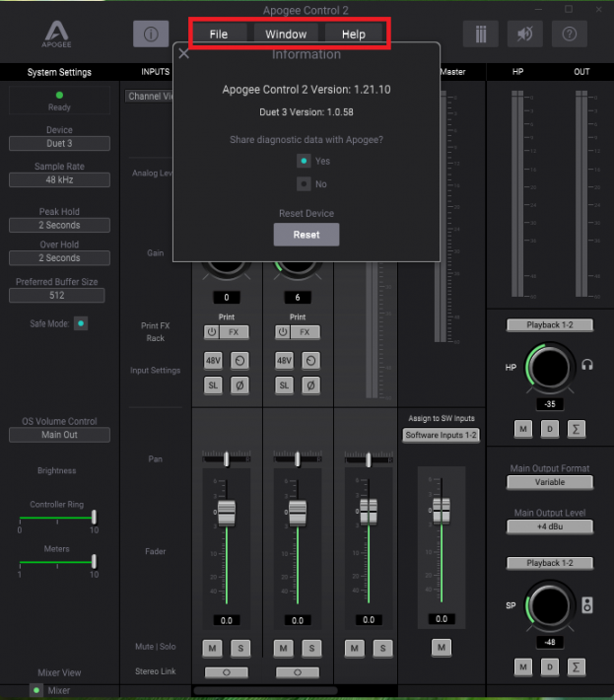Click the question mark help icon
Viewport: 614px width, 700px height.
coord(569,34)
